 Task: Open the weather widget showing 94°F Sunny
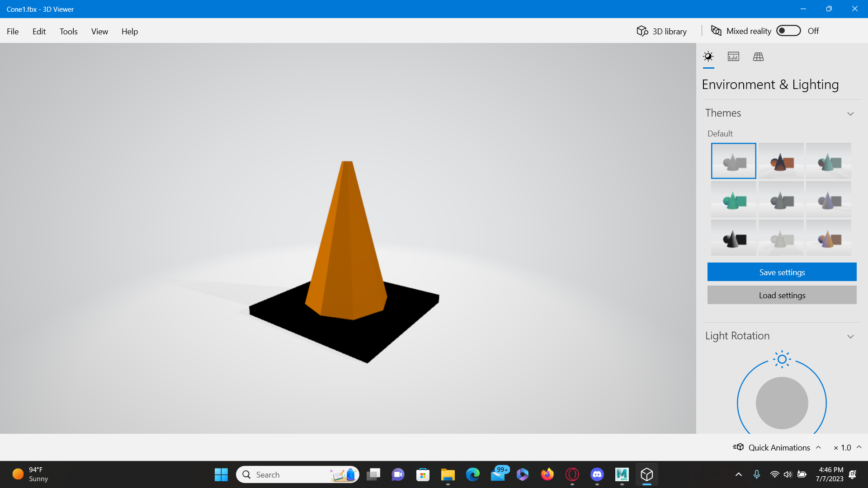30,474
